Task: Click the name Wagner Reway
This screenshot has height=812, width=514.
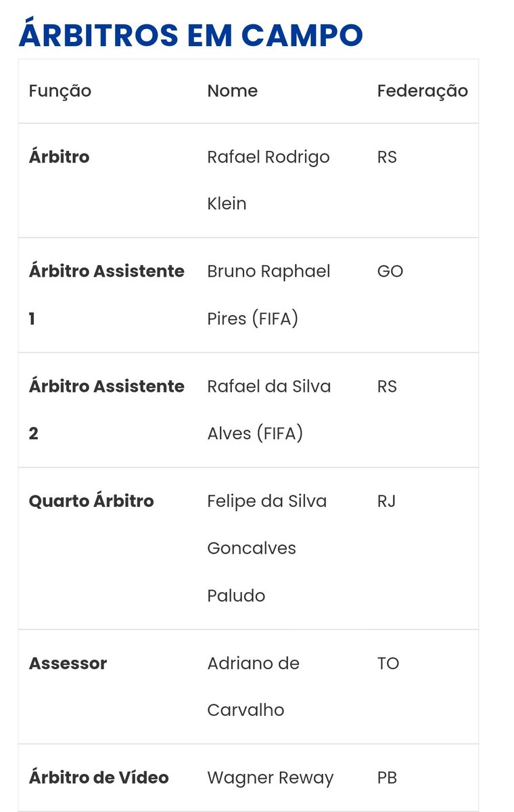Action: pyautogui.click(x=270, y=778)
